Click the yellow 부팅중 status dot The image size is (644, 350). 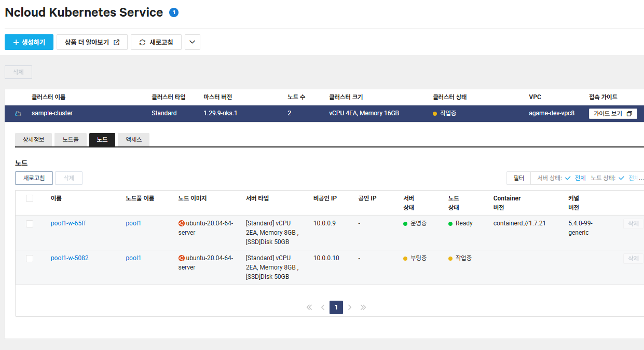[405, 259]
